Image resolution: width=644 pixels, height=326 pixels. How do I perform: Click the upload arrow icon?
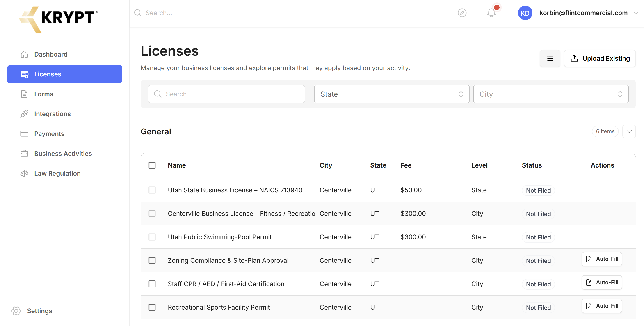click(574, 58)
